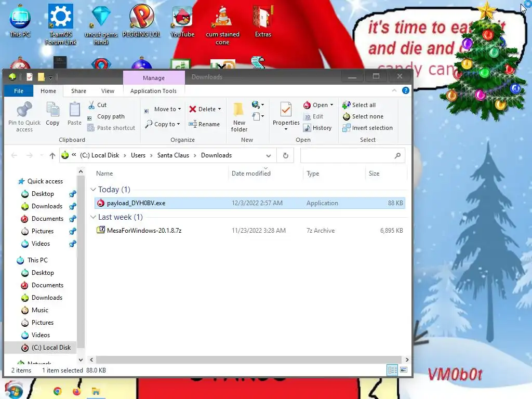
Task: Open the Application Tools tab
Action: (153, 91)
